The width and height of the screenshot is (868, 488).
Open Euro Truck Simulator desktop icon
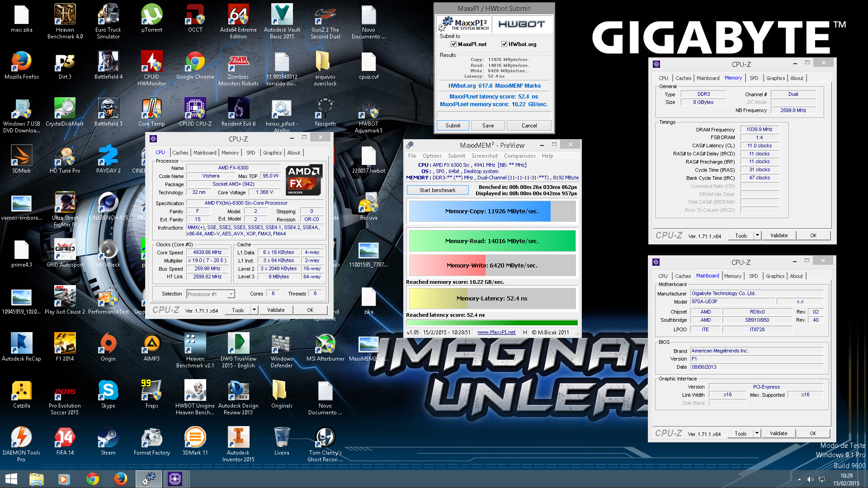(x=108, y=21)
